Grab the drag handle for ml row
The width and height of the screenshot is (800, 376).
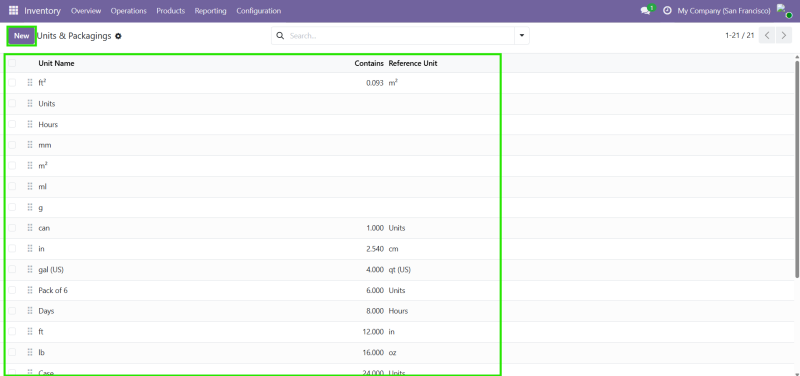point(30,187)
